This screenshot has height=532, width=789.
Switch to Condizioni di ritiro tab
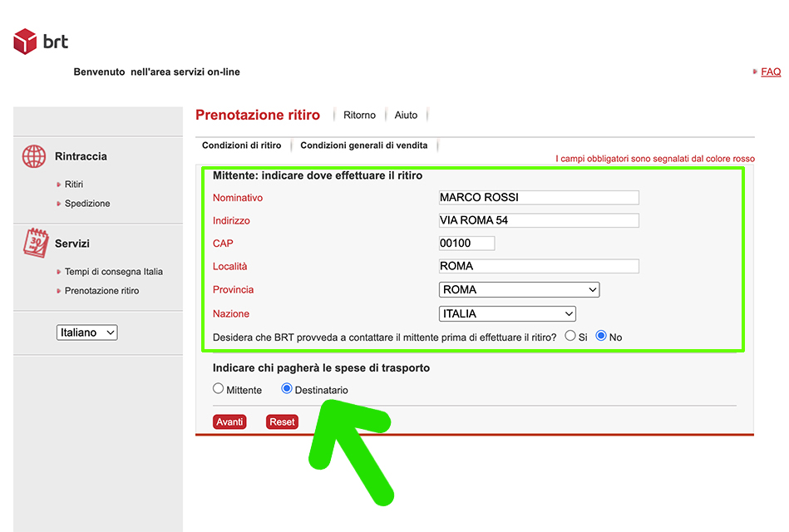(x=241, y=145)
